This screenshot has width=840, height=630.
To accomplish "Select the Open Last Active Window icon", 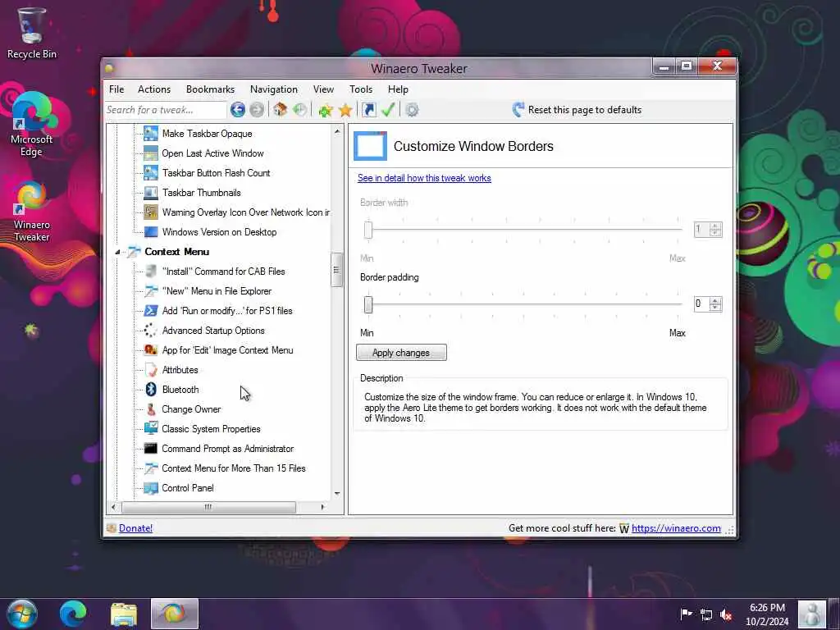I will coord(151,153).
